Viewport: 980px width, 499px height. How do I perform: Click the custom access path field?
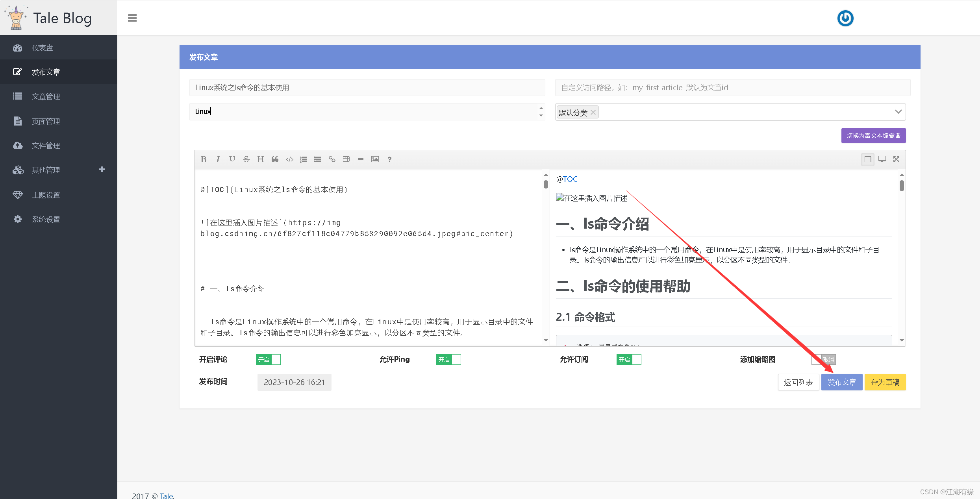(732, 87)
